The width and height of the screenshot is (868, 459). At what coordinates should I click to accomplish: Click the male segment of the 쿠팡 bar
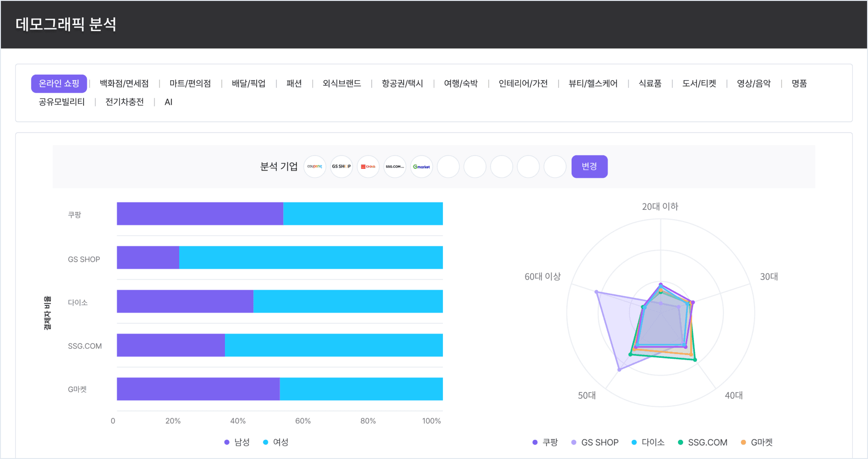click(200, 214)
